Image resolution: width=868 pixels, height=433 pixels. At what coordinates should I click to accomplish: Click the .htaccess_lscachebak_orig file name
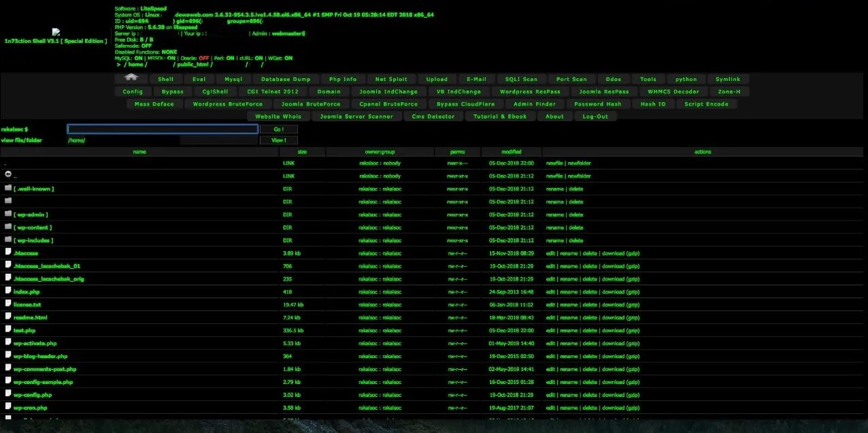(49, 279)
